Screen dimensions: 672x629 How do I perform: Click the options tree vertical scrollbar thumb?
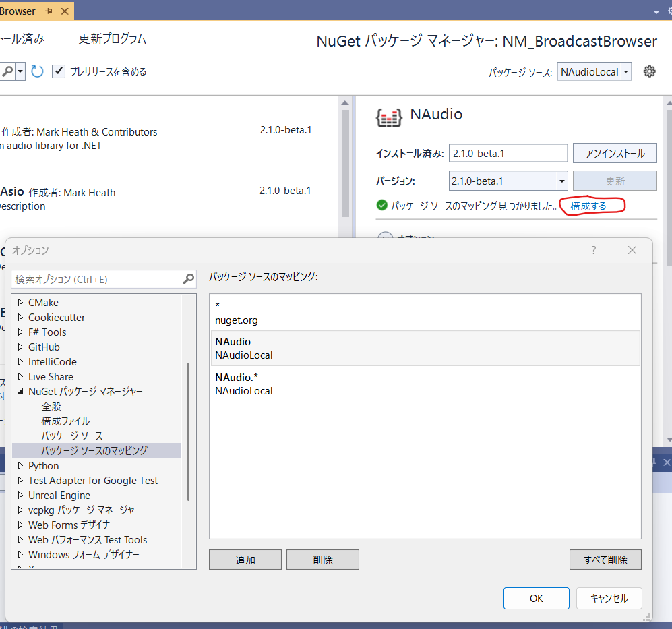pos(188,431)
